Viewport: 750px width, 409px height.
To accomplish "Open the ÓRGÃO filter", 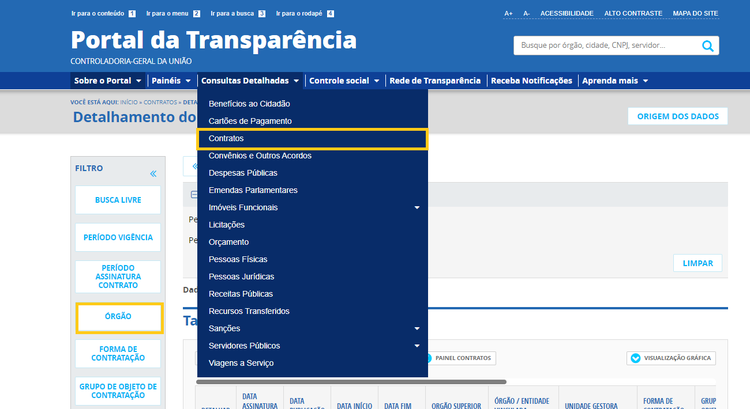I will [119, 318].
